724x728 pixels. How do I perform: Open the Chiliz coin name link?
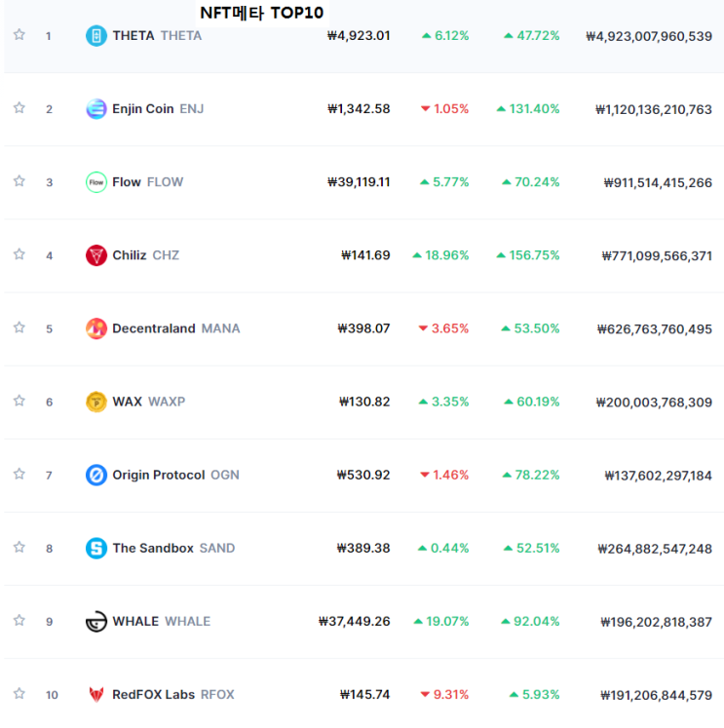tap(130, 255)
